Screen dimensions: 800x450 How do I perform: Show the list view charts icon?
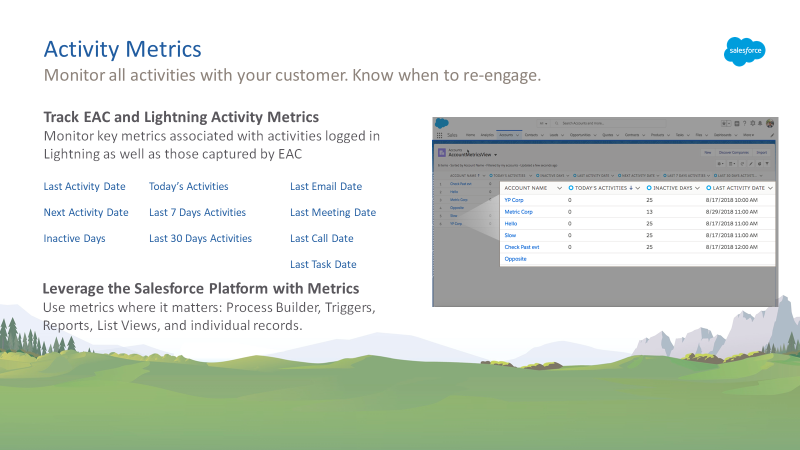coord(759,164)
